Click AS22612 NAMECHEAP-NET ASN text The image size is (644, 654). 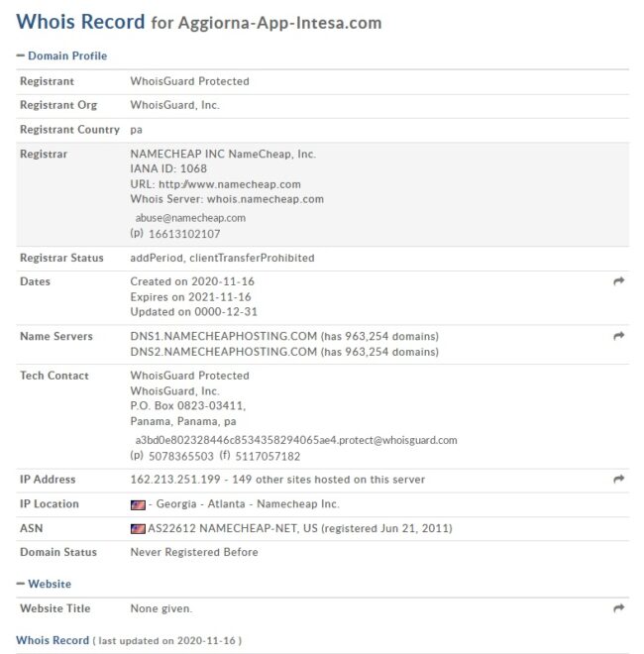233,528
